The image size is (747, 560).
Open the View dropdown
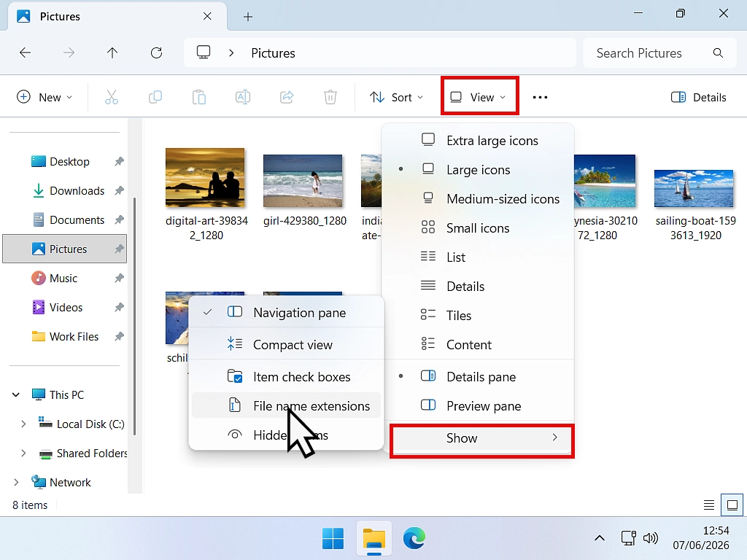[x=479, y=97]
